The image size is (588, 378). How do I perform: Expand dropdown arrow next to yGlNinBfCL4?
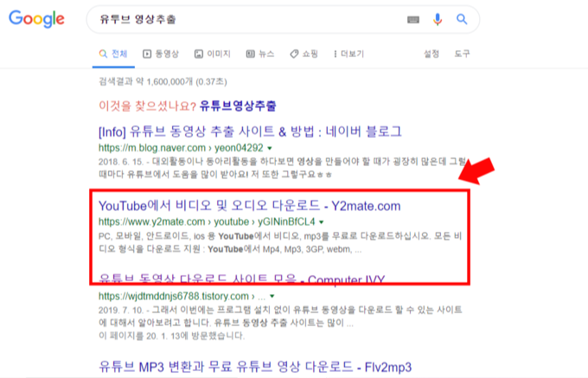(x=322, y=222)
